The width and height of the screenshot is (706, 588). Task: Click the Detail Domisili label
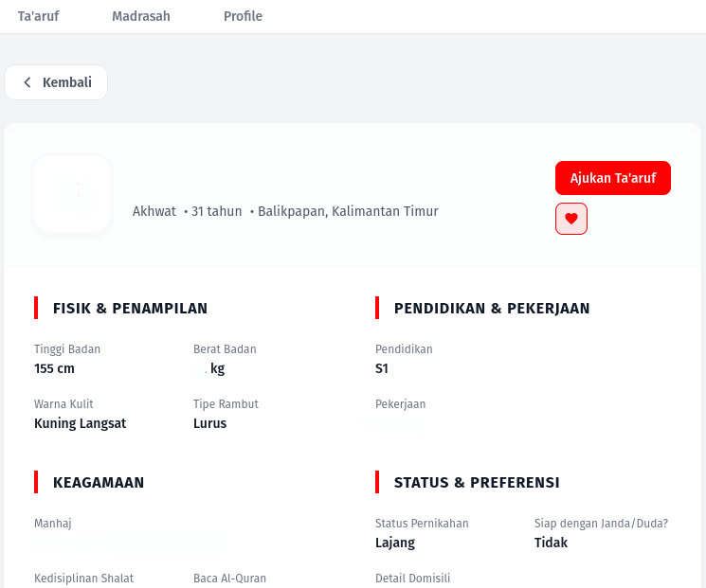(412, 579)
